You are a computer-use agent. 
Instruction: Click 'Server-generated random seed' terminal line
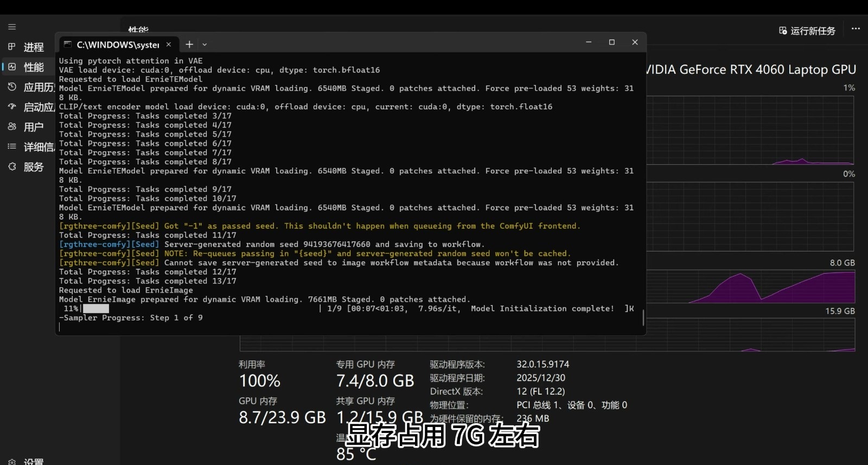[272, 244]
